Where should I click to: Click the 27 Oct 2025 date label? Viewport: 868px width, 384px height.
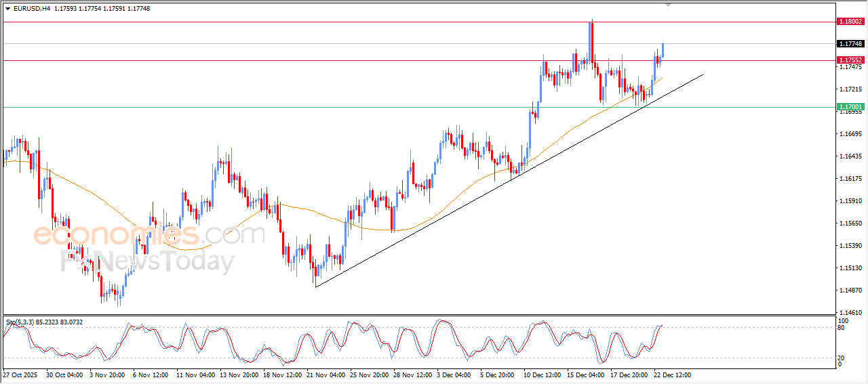point(20,374)
